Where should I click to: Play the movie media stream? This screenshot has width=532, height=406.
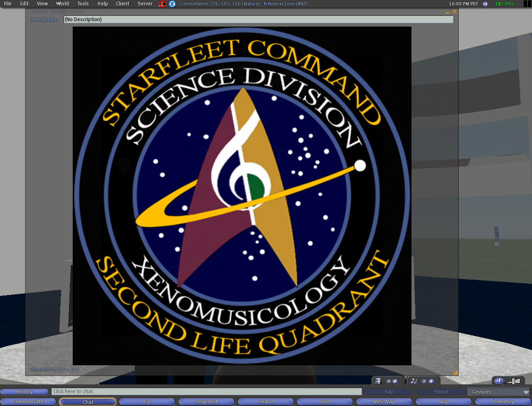point(395,381)
